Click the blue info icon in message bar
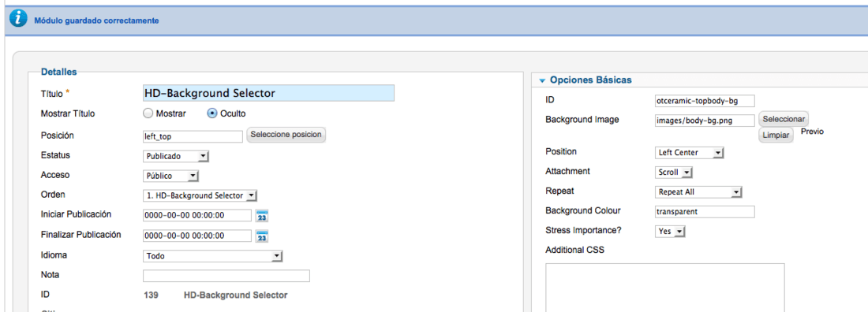Screen dimensions: 868x312 pyautogui.click(x=18, y=19)
